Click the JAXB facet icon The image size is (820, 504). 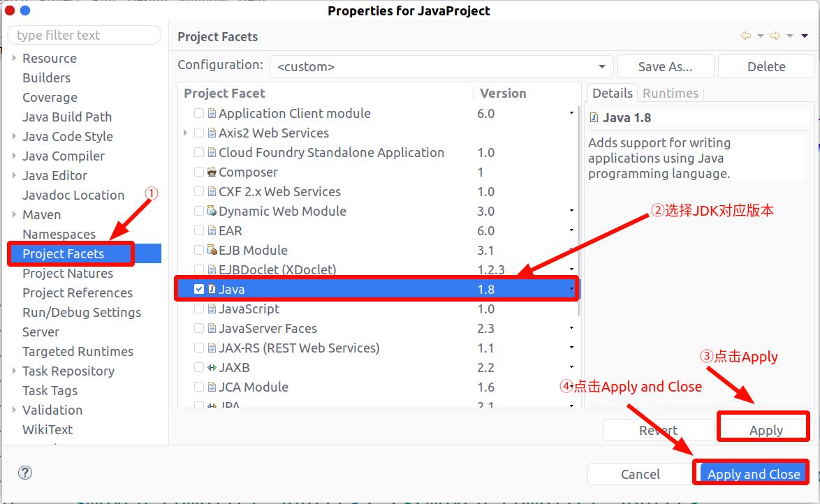[x=211, y=368]
